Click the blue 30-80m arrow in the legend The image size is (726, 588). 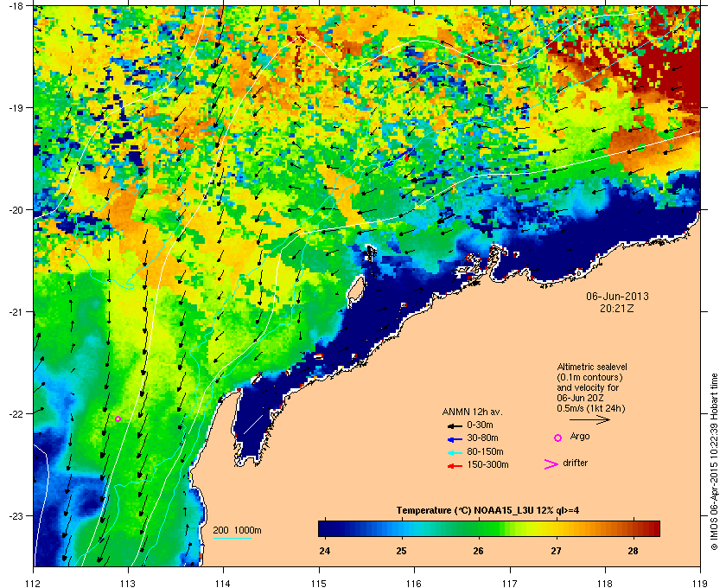(x=455, y=438)
